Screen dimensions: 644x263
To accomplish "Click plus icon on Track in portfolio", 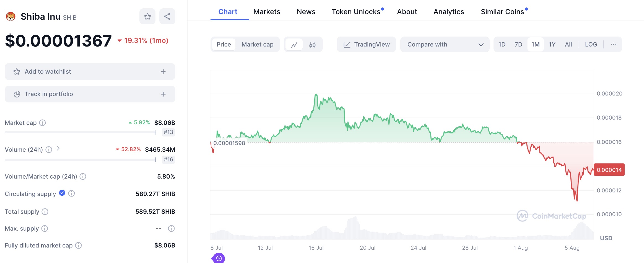I will (163, 94).
